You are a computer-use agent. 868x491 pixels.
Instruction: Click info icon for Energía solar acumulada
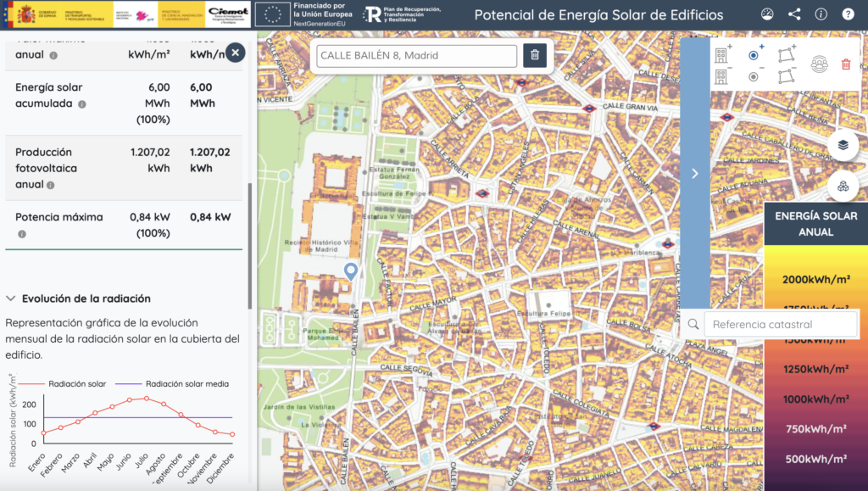[x=82, y=104]
